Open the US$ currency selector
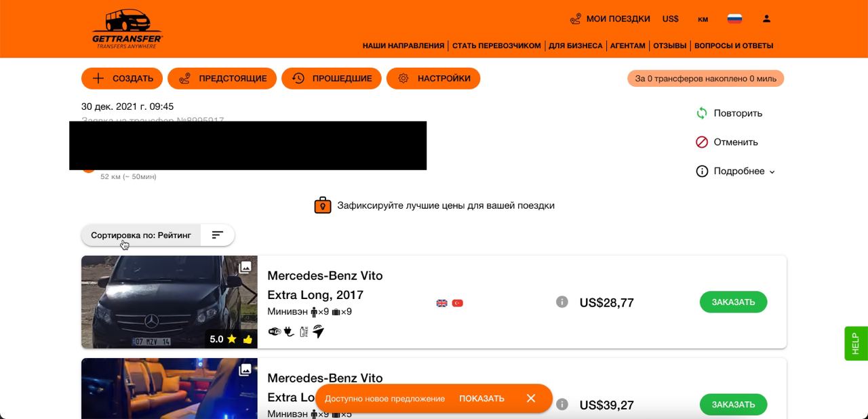Viewport: 868px width, 419px height. [x=670, y=19]
